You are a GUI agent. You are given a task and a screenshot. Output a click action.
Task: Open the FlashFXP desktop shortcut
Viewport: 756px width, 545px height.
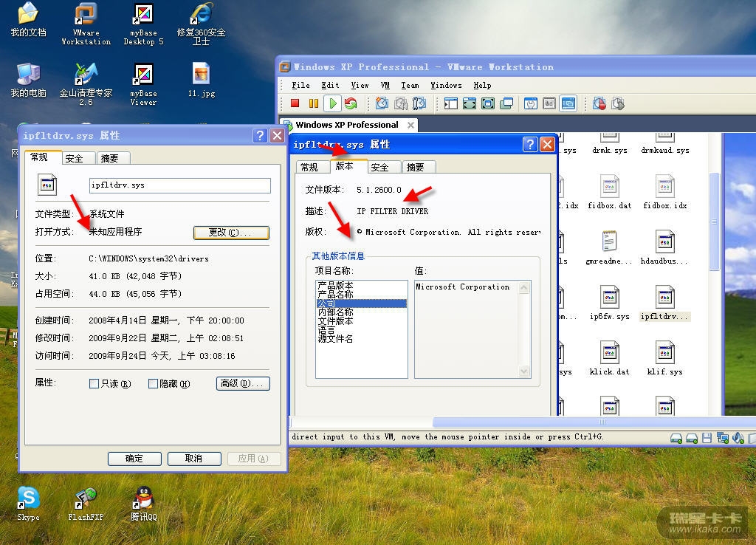86,504
